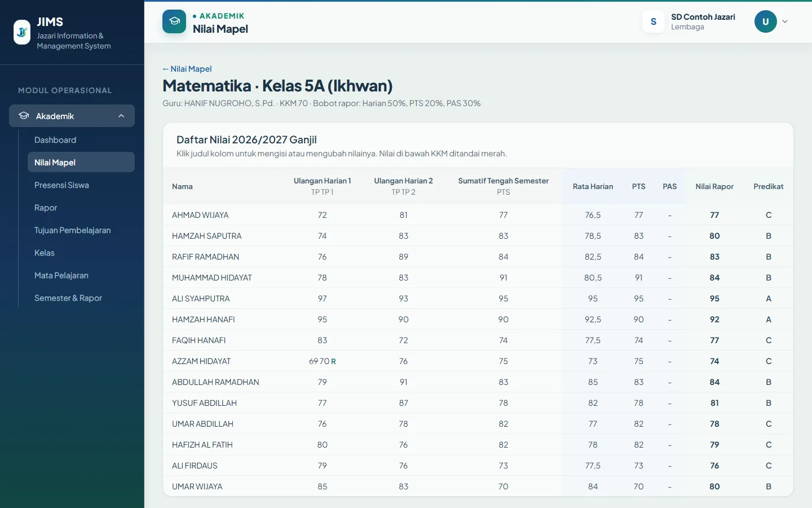Click UMAR WIJAYA row name

(x=197, y=487)
